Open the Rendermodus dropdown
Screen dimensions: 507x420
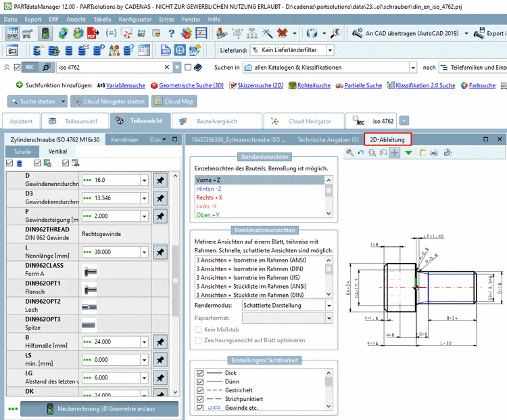tap(330, 304)
